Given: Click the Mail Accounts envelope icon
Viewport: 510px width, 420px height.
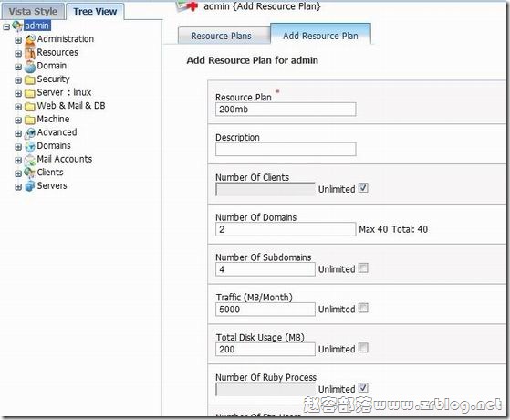Looking at the screenshot, I should coord(30,160).
